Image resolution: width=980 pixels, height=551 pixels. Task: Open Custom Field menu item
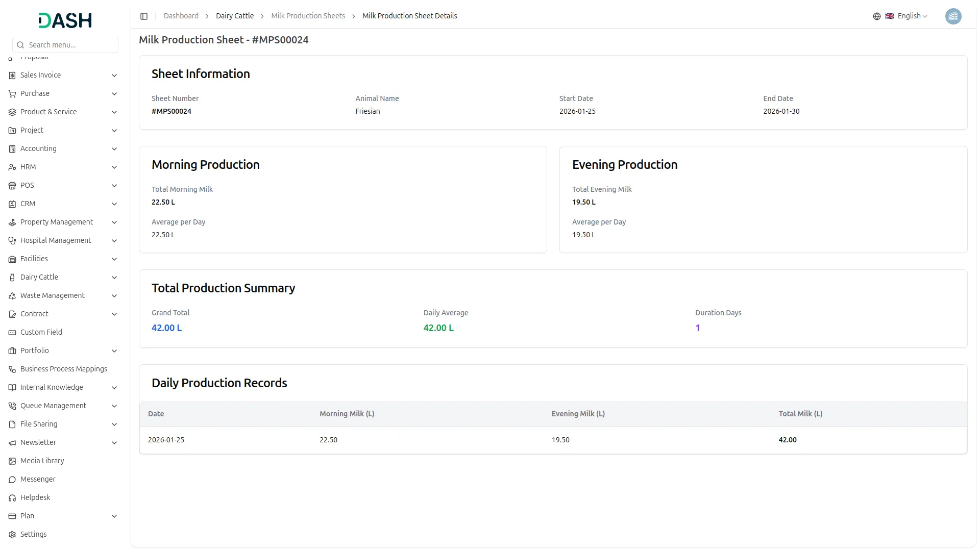(x=63, y=332)
